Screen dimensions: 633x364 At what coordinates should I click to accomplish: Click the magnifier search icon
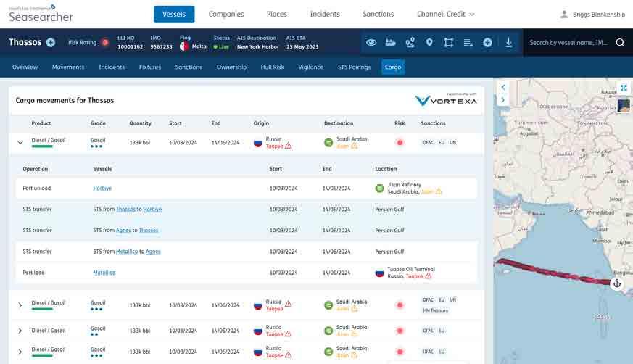tap(620, 42)
